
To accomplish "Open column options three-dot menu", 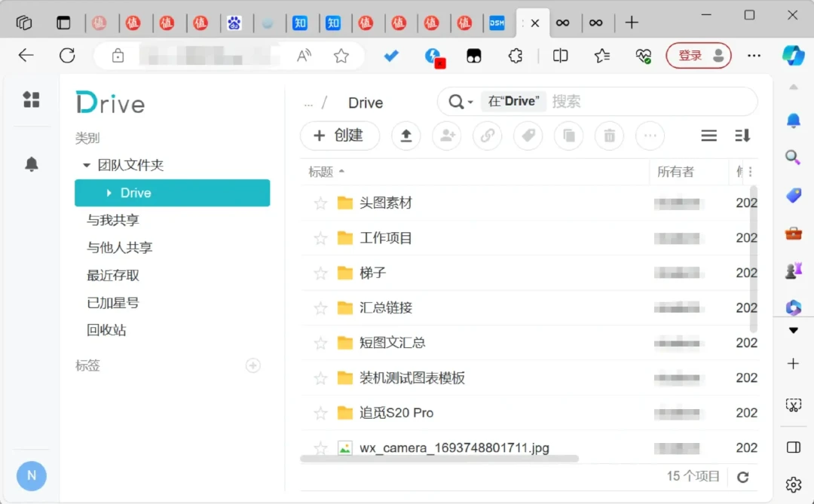I will (750, 171).
